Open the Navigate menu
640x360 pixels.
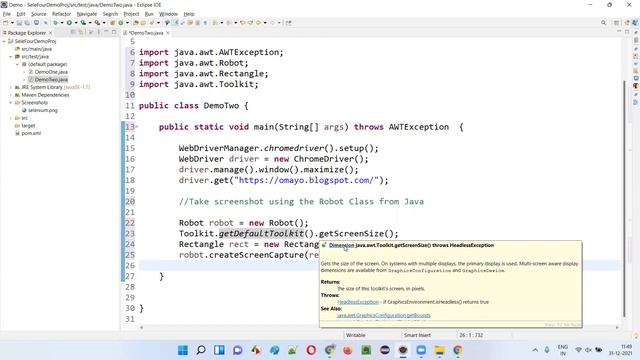[x=87, y=14]
